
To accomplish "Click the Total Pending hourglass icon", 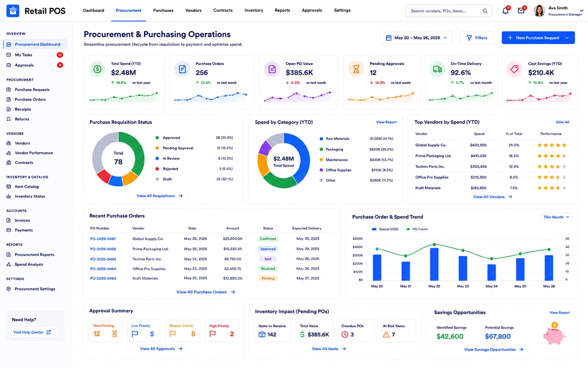I will (x=115, y=334).
